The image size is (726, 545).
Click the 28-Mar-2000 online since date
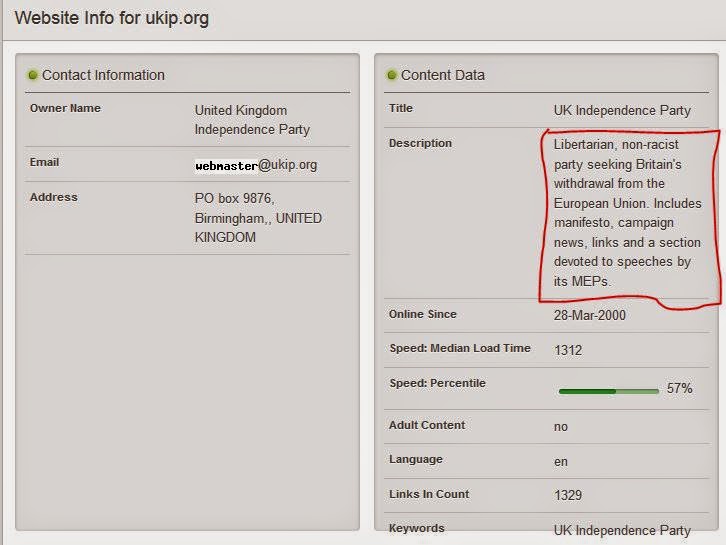pos(590,315)
